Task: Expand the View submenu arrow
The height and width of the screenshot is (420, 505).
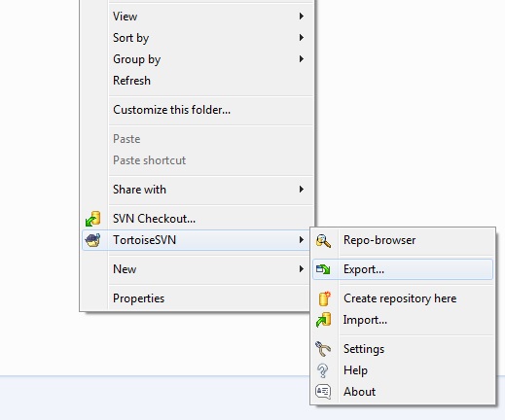Action: [302, 17]
